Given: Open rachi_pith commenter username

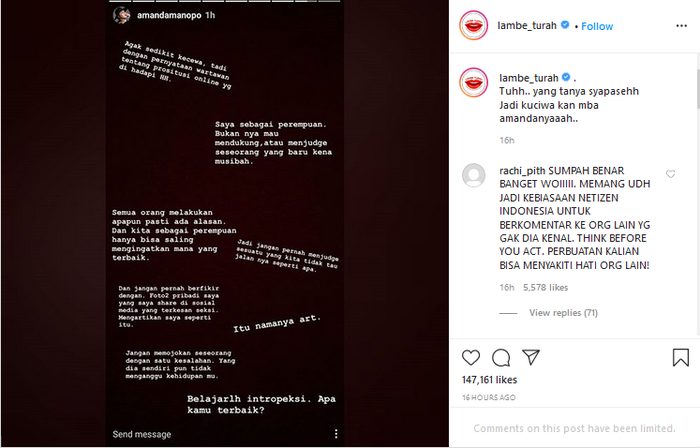Looking at the screenshot, I should point(522,171).
